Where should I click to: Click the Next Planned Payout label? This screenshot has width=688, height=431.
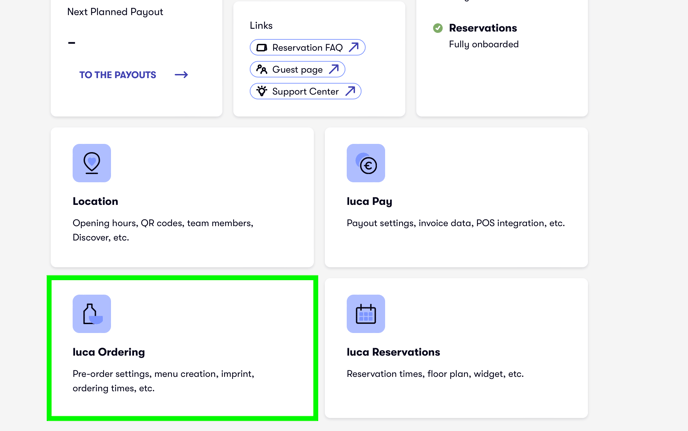[x=115, y=12]
